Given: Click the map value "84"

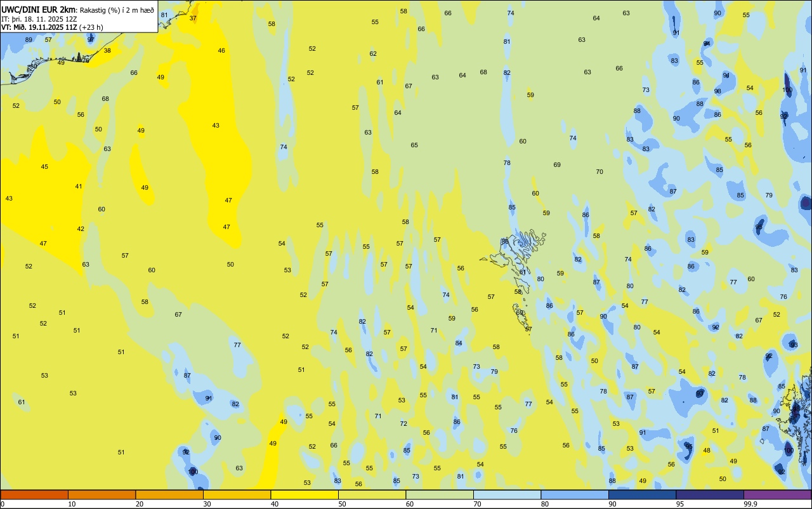Looking at the screenshot, I should (459, 343).
